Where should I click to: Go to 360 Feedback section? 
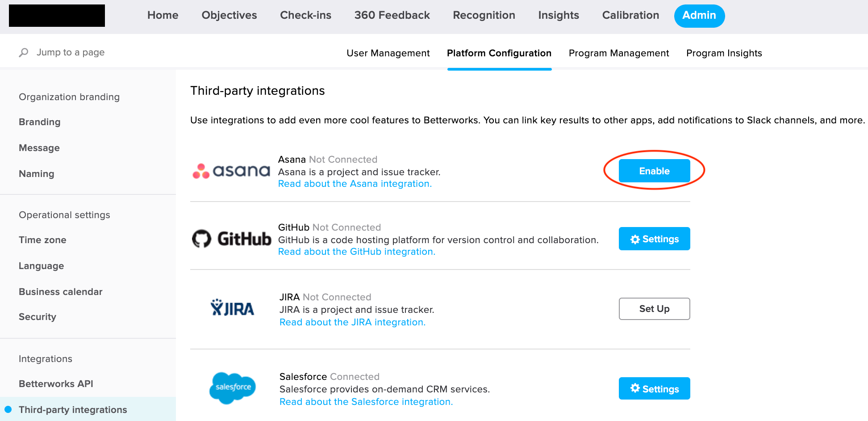point(392,15)
